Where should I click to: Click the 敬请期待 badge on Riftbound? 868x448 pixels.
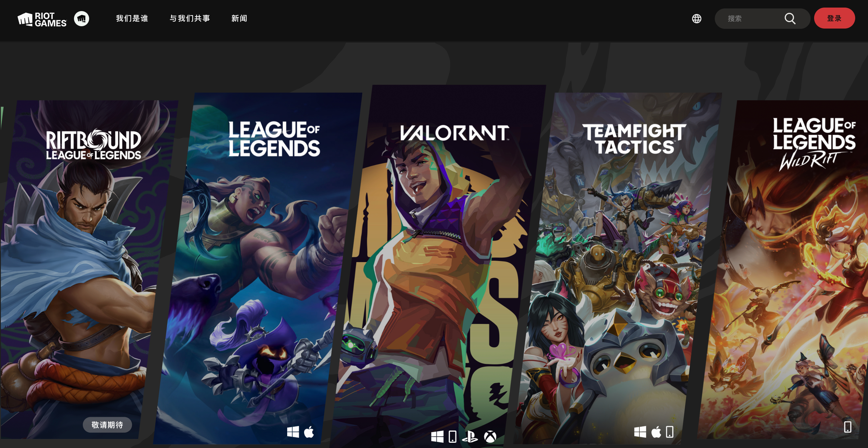[107, 425]
